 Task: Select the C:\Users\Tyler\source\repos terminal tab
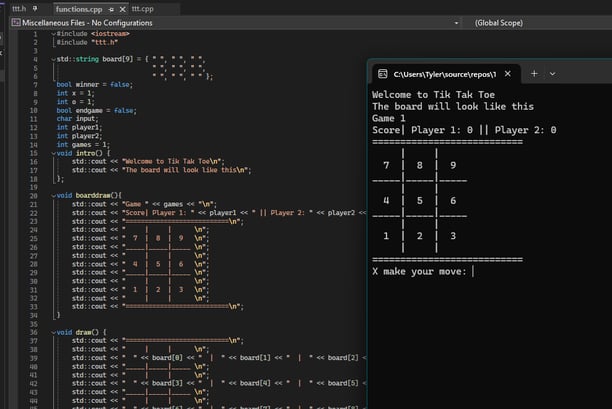coord(445,74)
